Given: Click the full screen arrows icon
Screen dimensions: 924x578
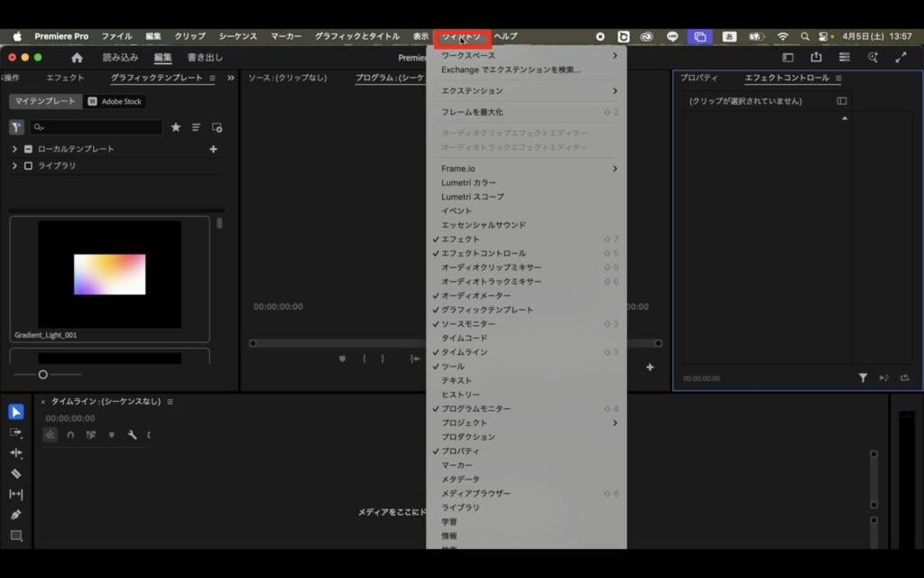Looking at the screenshot, I should tap(901, 57).
